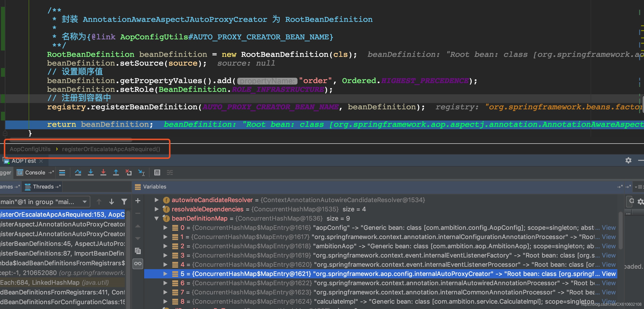Select frame registerOrEscalateApcAsRequired:153
The image size is (644, 309).
point(63,215)
